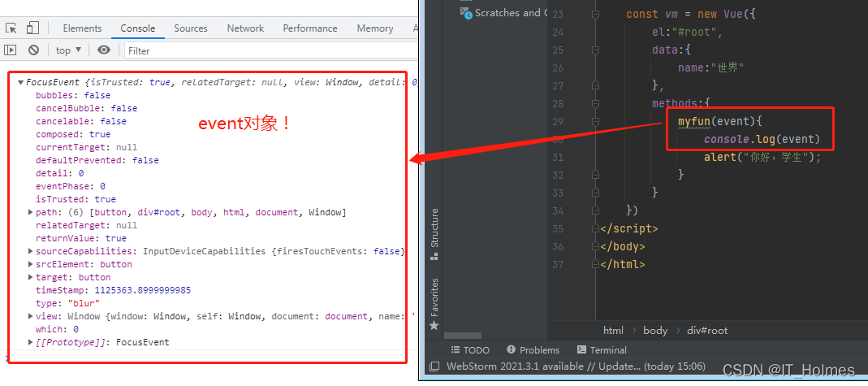This screenshot has width=868, height=386.
Task: Click the type: "blur" property
Action: click(x=67, y=303)
